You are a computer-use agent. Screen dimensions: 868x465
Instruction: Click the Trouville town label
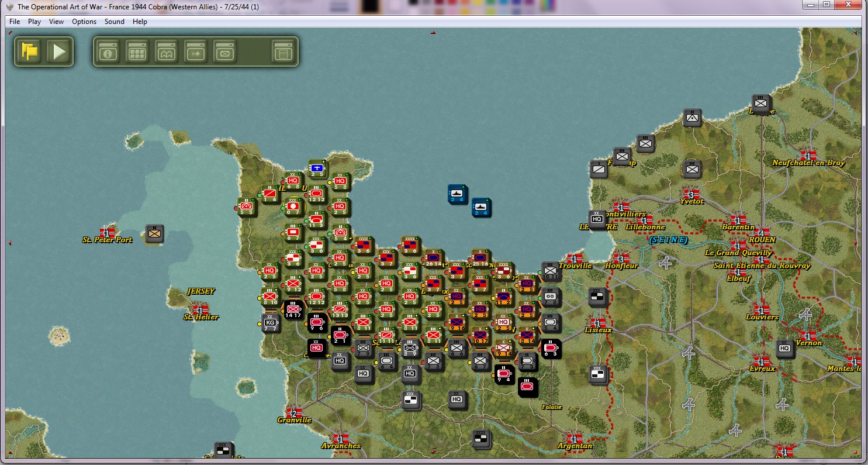(x=575, y=266)
